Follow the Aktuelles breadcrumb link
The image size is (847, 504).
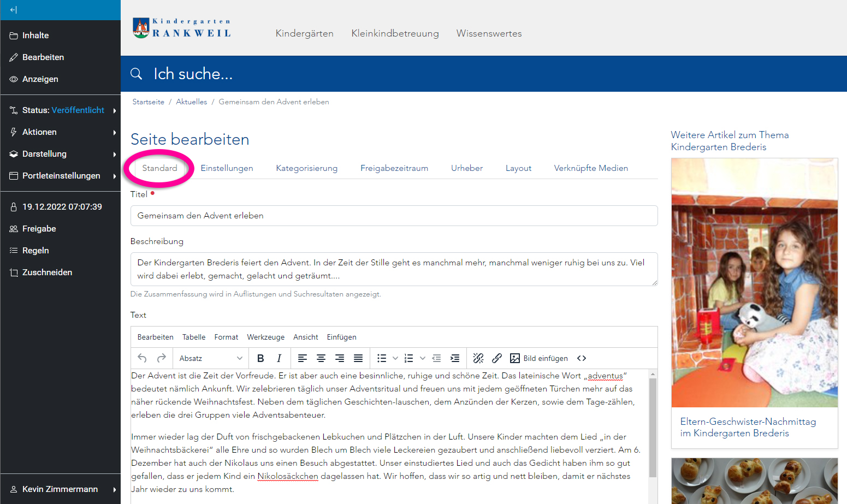pyautogui.click(x=192, y=102)
